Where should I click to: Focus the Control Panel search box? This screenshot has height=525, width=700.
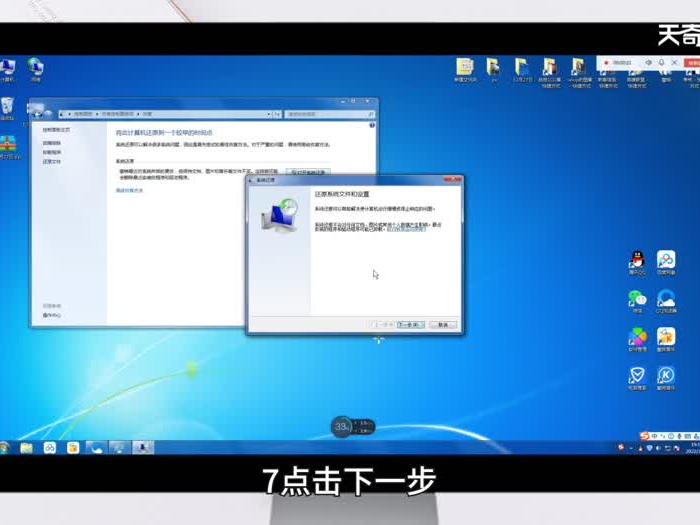[329, 114]
